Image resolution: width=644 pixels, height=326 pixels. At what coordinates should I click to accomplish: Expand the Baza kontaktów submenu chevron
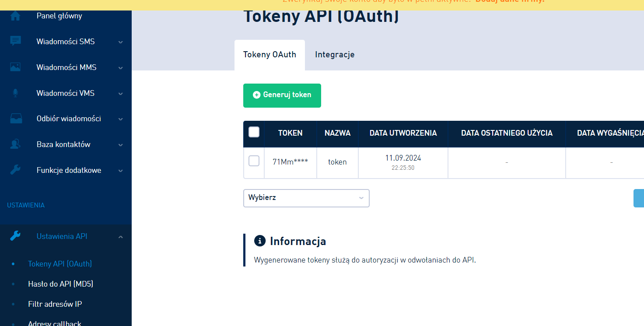[121, 145]
